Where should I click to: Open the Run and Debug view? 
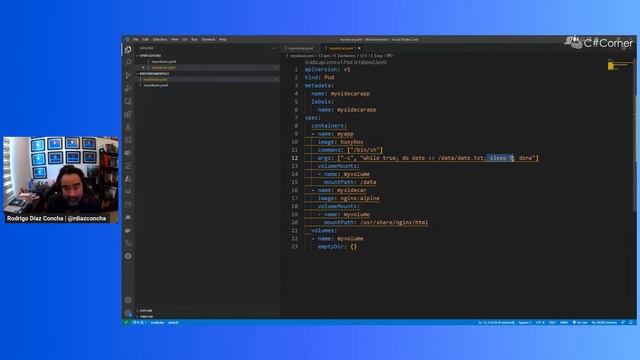pos(128,88)
